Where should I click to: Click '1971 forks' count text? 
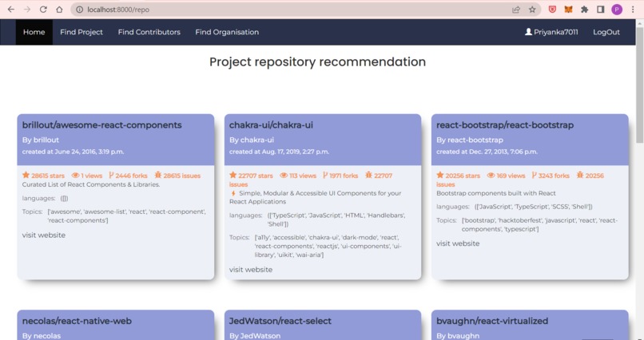point(344,176)
